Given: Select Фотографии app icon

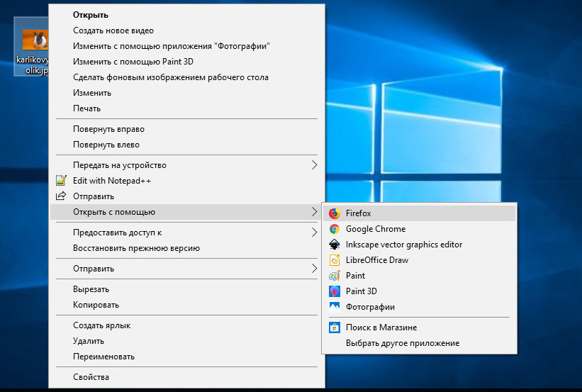Looking at the screenshot, I should click(x=335, y=307).
